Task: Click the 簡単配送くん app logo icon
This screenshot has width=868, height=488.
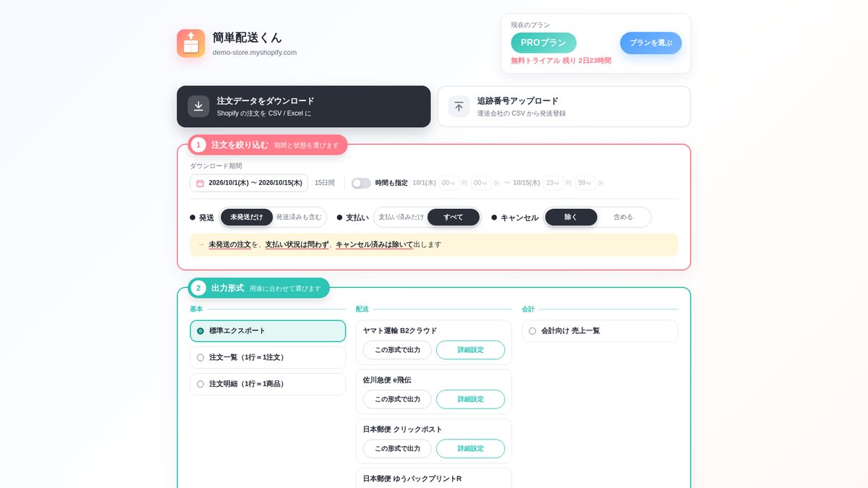Action: 191,43
